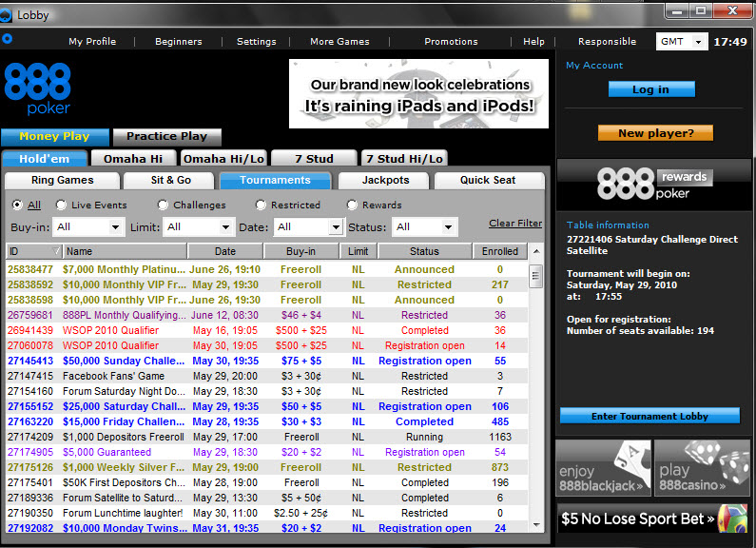Sort tournaments by Name column header
This screenshot has width=756, height=548.
125,251
